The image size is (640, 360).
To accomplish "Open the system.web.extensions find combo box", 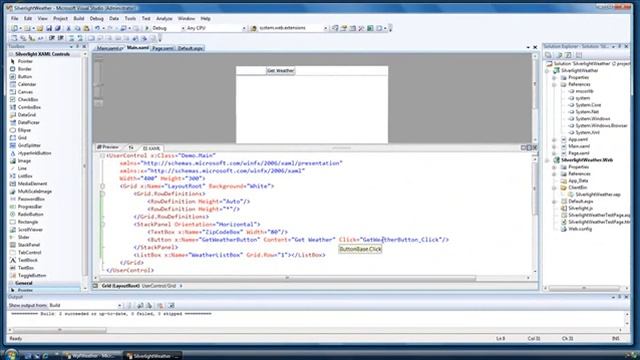I will click(325, 28).
